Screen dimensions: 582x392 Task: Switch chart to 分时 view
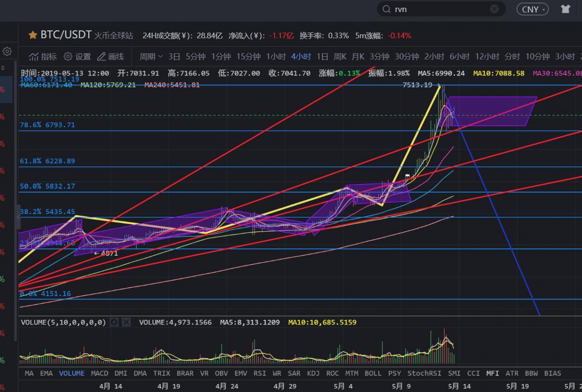[512, 57]
